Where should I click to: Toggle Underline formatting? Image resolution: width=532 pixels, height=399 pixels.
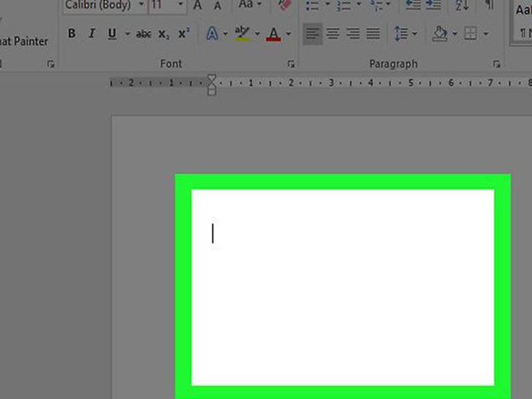(x=112, y=34)
